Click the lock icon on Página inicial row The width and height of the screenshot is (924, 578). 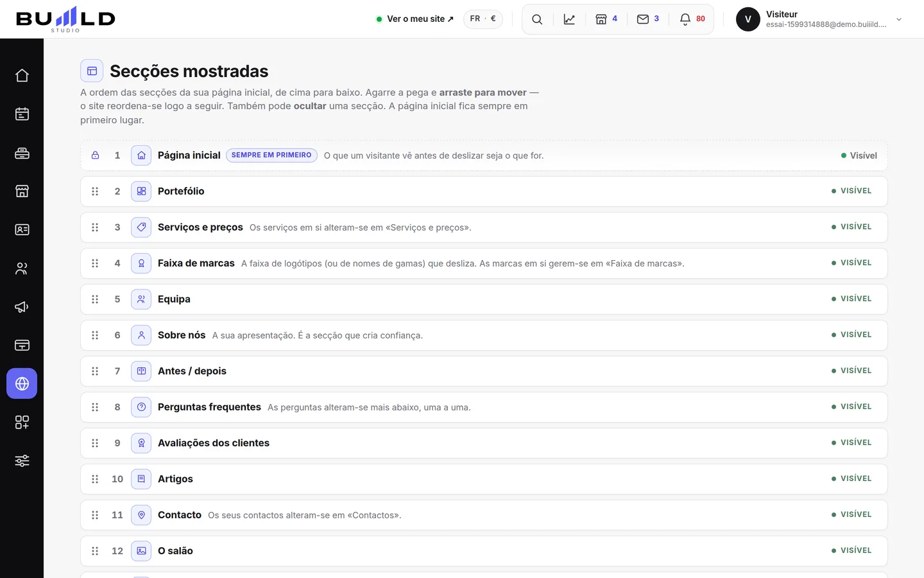[x=95, y=155]
